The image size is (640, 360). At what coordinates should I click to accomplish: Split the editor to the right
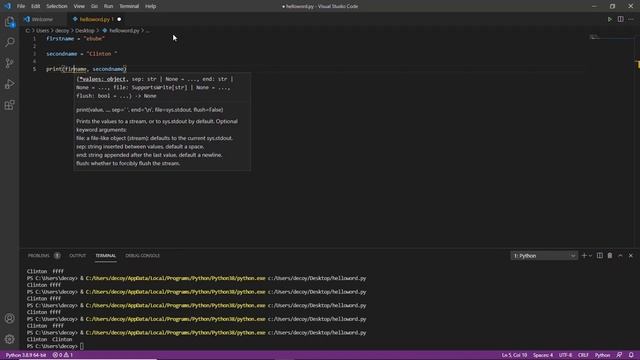[x=620, y=19]
